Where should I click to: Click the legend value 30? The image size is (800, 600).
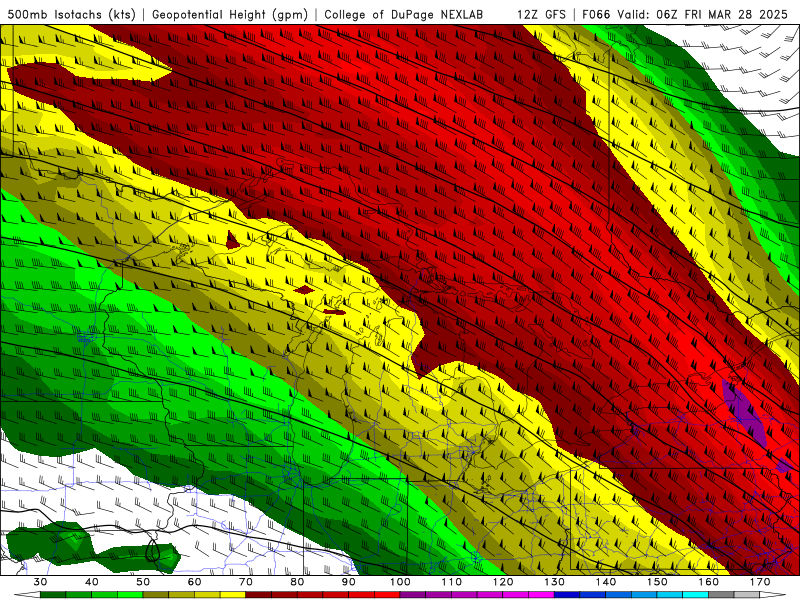pyautogui.click(x=40, y=582)
